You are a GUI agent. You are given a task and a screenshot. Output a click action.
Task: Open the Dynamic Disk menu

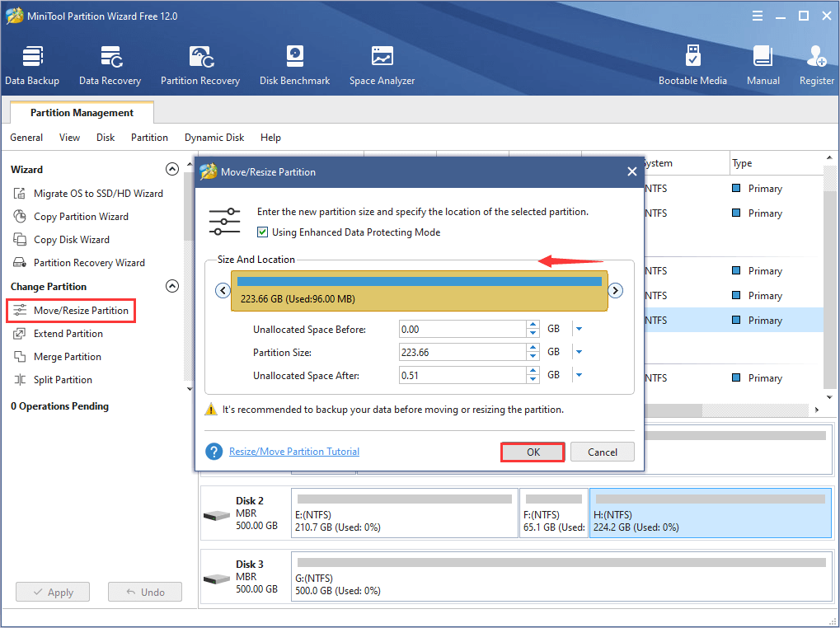click(x=214, y=138)
